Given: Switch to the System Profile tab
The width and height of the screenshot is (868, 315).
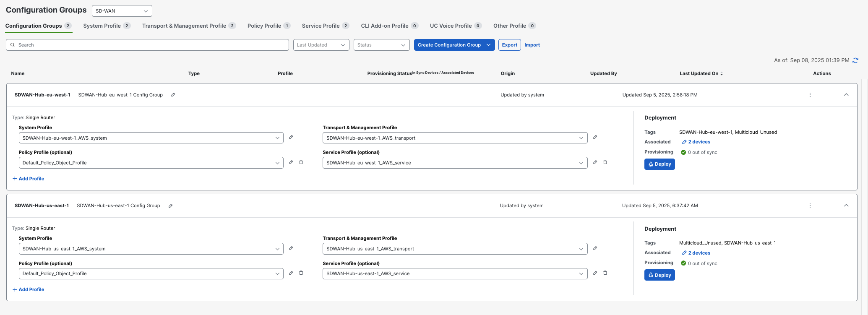Looking at the screenshot, I should (x=102, y=26).
